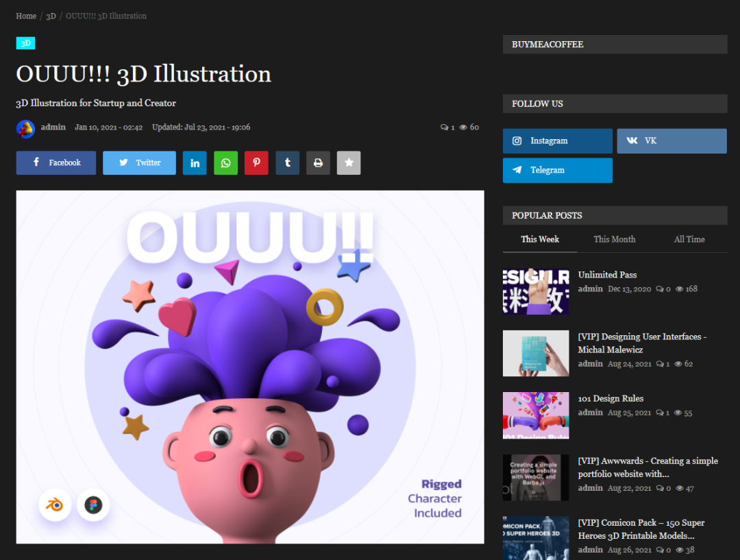Image resolution: width=740 pixels, height=560 pixels.
Task: Click the Figma logo on the illustration
Action: click(x=93, y=505)
